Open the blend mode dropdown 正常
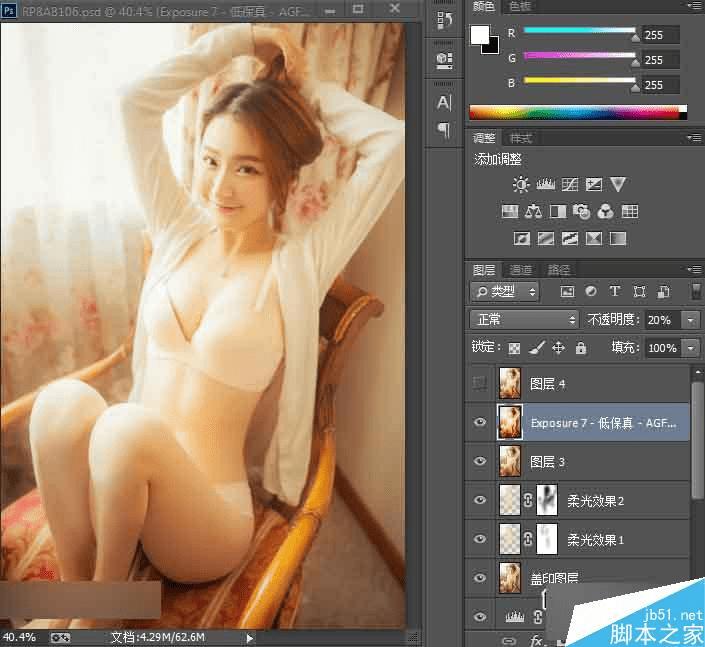Image resolution: width=705 pixels, height=647 pixels. [x=524, y=320]
